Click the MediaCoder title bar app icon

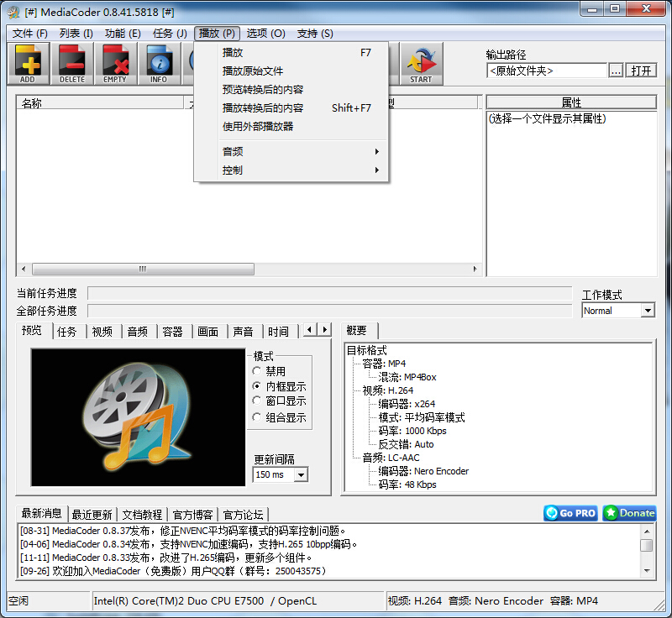(x=13, y=12)
